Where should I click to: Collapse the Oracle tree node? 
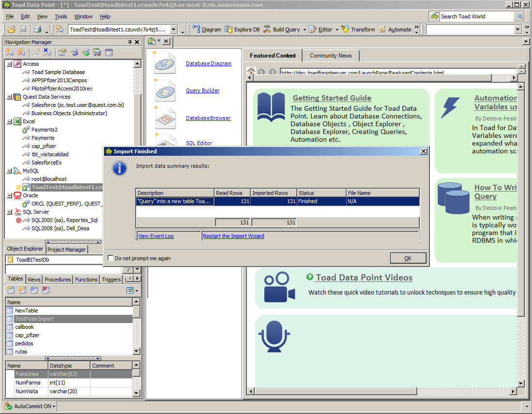click(x=10, y=196)
